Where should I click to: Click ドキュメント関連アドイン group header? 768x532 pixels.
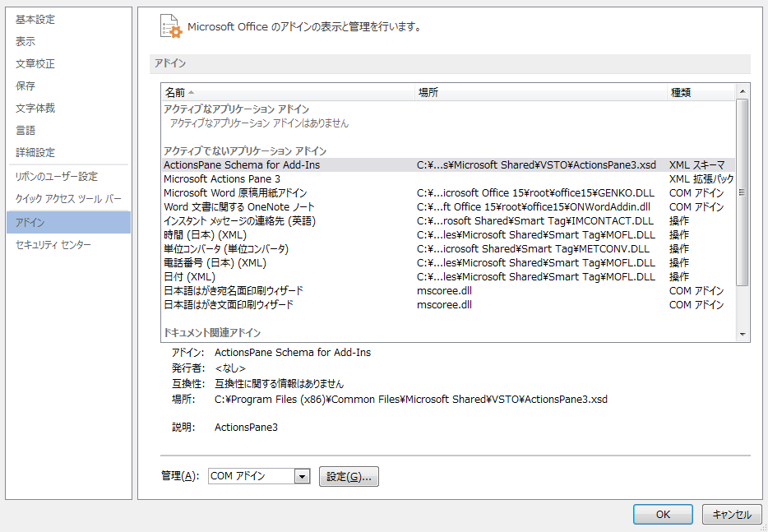pyautogui.click(x=211, y=333)
